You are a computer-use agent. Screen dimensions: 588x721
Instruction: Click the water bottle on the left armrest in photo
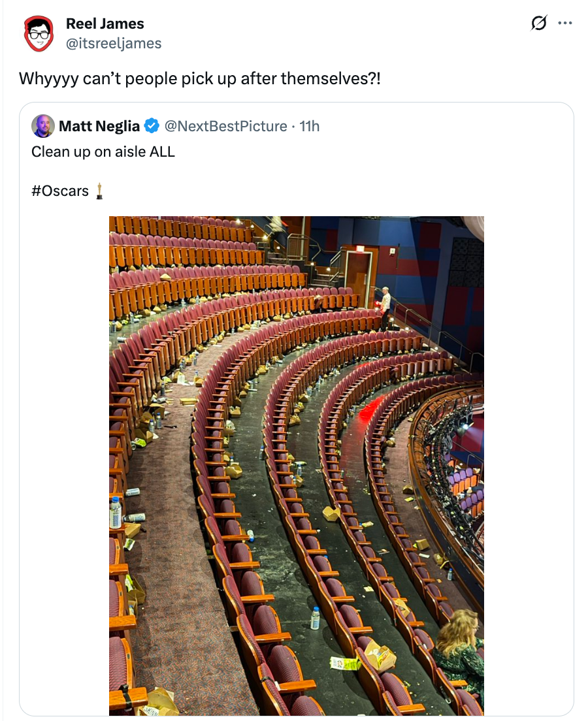(116, 513)
